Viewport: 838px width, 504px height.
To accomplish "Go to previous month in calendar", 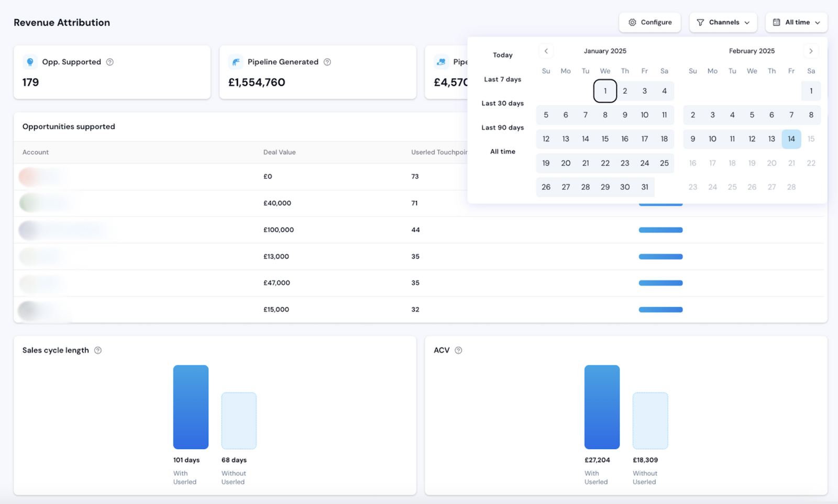I will click(546, 51).
